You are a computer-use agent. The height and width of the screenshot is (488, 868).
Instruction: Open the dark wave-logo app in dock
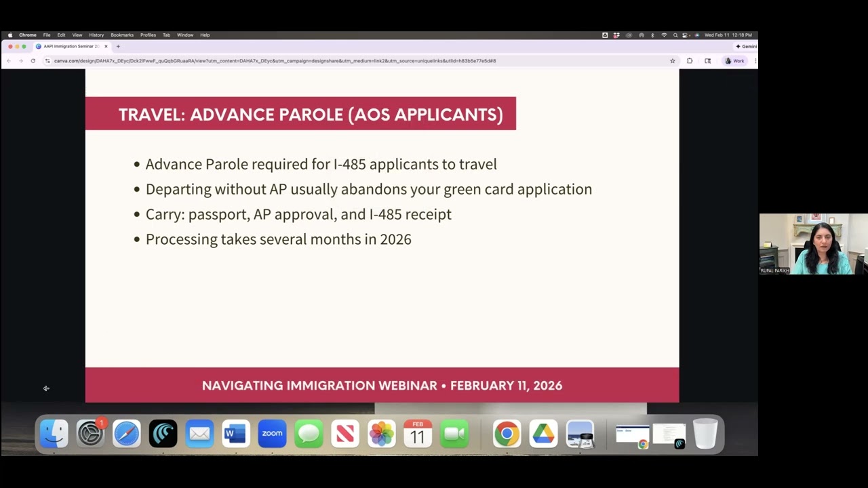click(x=163, y=434)
